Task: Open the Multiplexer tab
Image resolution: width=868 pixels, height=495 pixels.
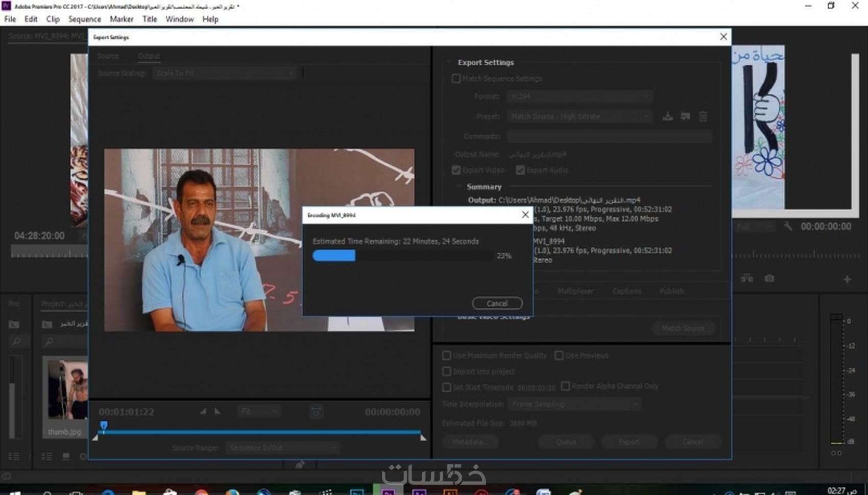Action: point(575,291)
